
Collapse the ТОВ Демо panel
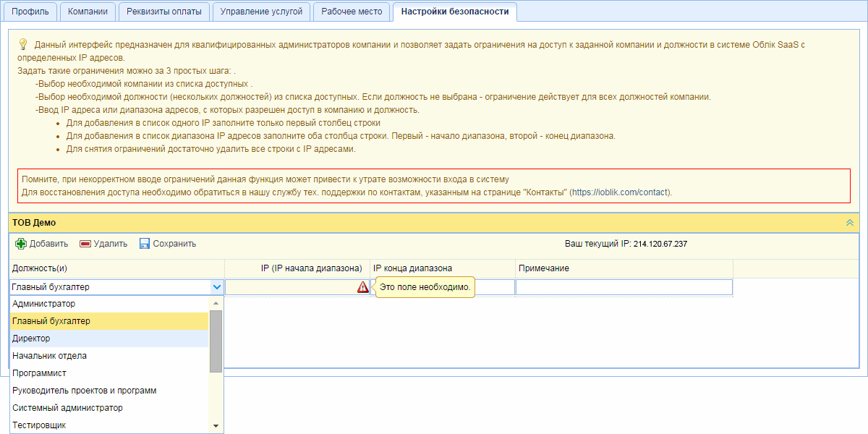(850, 222)
